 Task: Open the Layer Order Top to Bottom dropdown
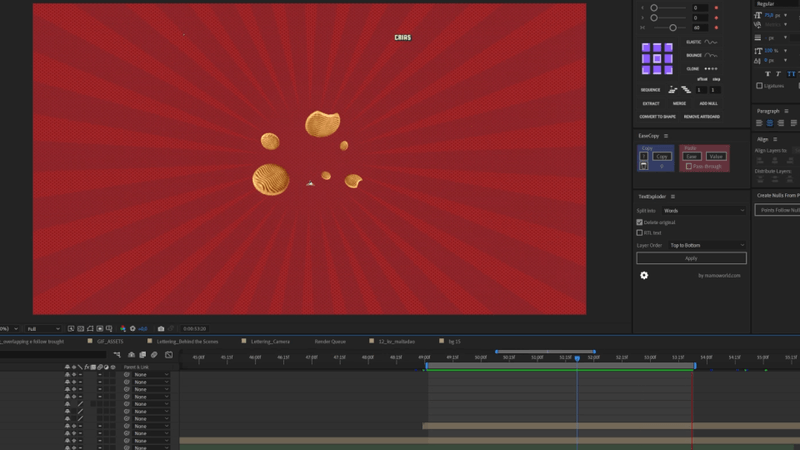[x=707, y=245]
